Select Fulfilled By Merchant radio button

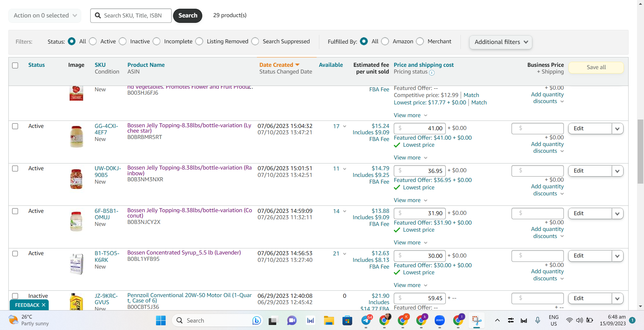pyautogui.click(x=420, y=41)
